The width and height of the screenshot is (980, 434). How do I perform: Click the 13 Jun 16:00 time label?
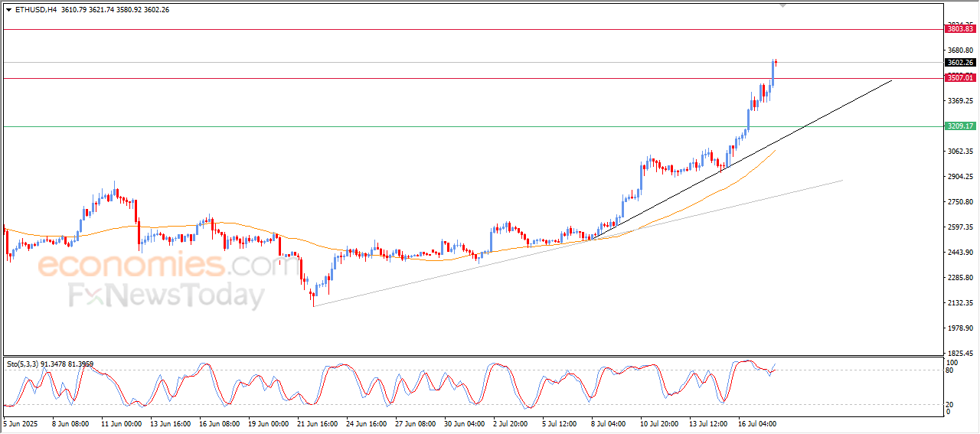169,423
